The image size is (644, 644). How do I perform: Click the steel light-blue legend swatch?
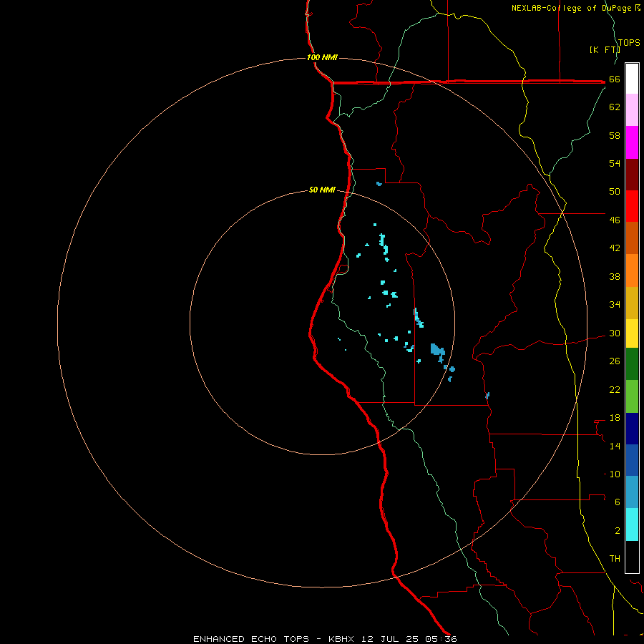632,492
